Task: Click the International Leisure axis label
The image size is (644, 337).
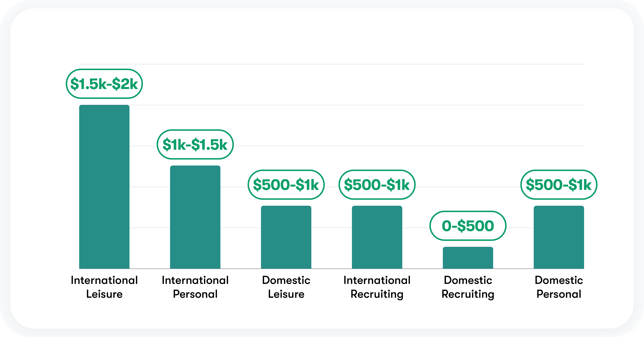Action: point(104,287)
